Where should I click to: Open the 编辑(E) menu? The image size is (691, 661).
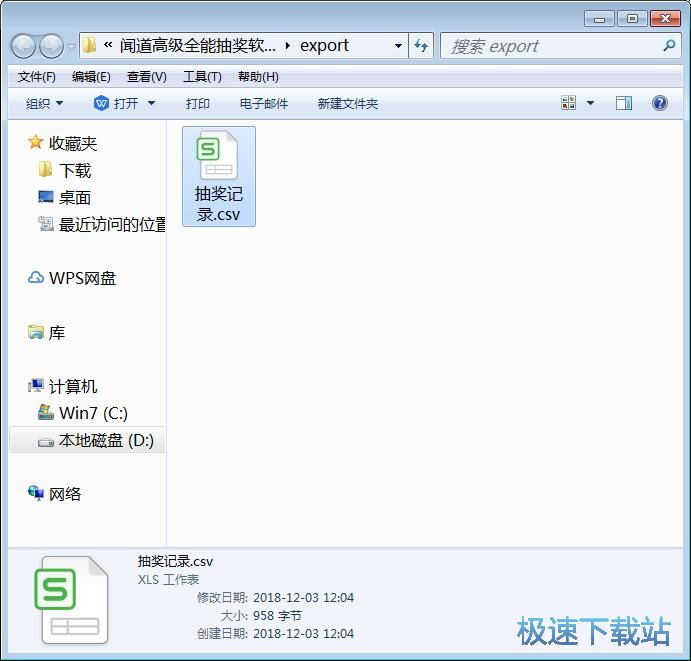91,77
